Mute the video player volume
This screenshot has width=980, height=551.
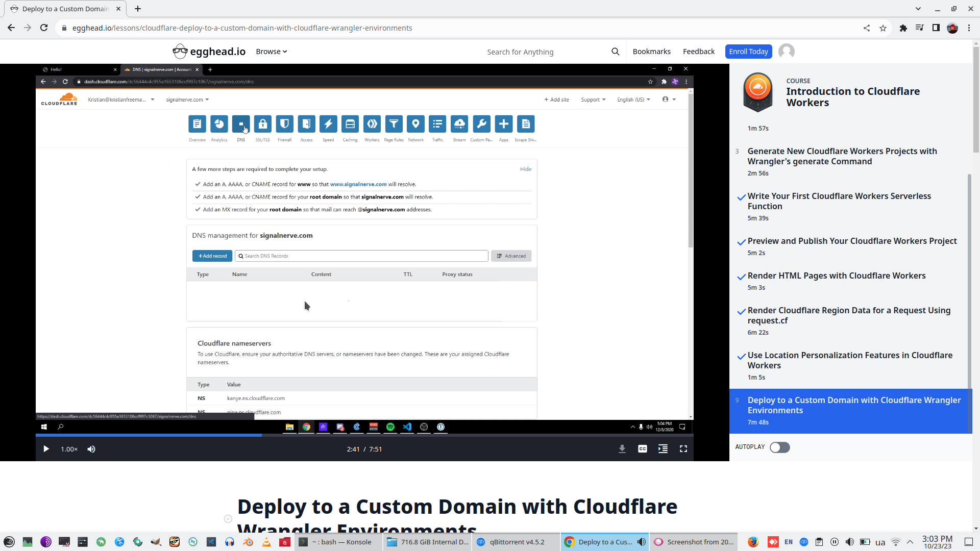(x=91, y=449)
